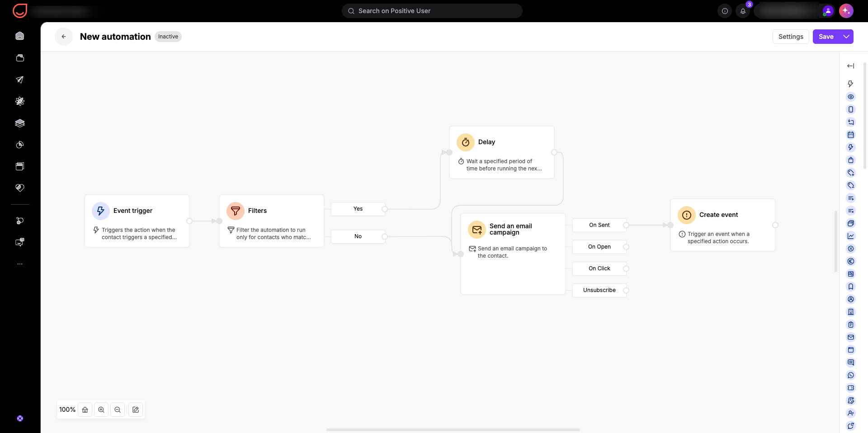This screenshot has height=433, width=868.
Task: Open the Save dropdown arrow
Action: (x=846, y=37)
